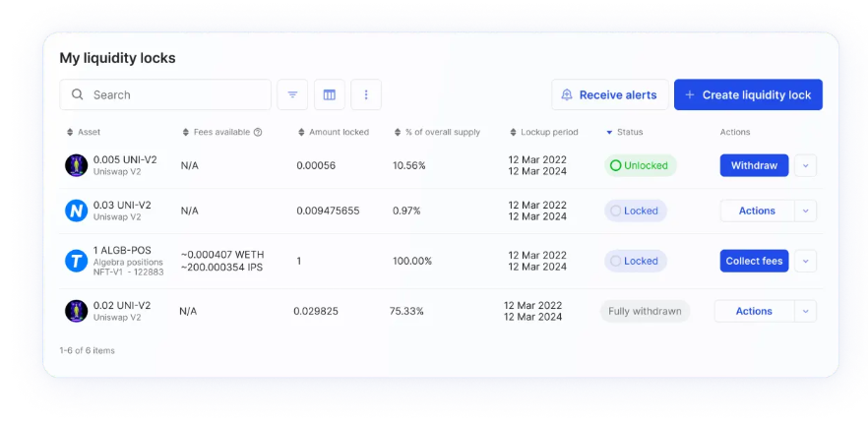
Task: Select the 1 ALGB-POS asset name
Action: coord(122,250)
